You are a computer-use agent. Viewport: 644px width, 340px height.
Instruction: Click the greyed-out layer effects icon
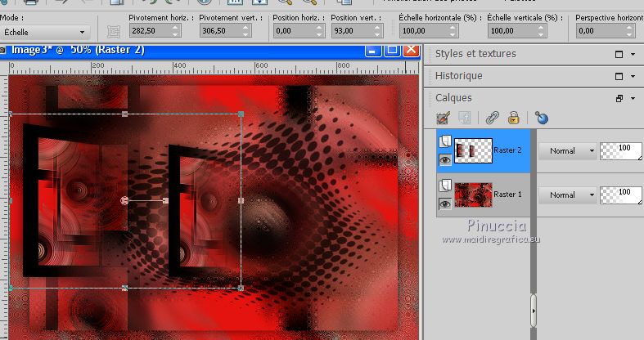465,119
